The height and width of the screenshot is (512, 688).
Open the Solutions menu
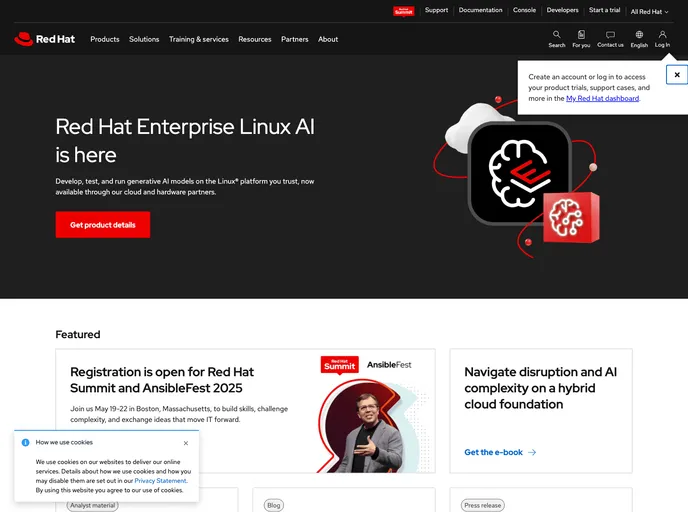tap(144, 39)
